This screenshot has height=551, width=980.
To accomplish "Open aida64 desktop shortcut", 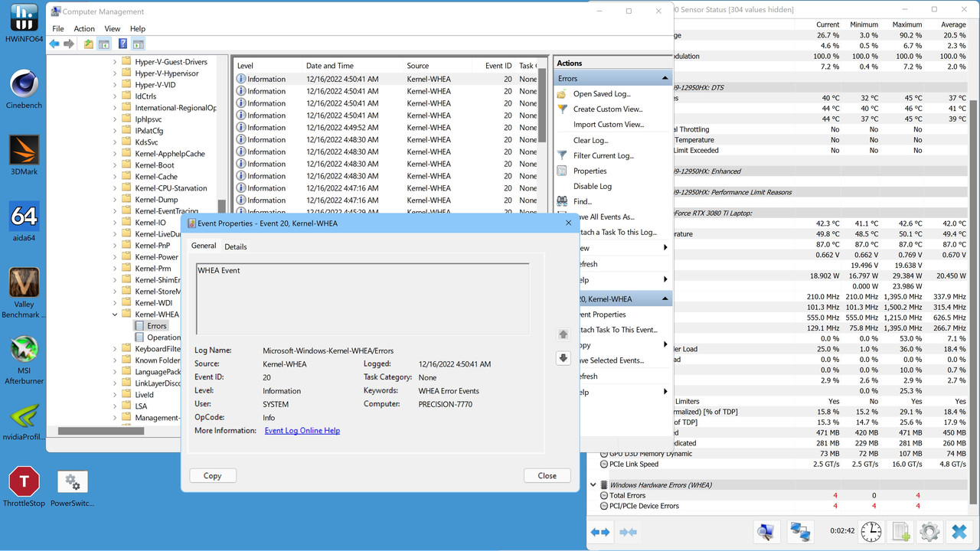I will pyautogui.click(x=24, y=222).
